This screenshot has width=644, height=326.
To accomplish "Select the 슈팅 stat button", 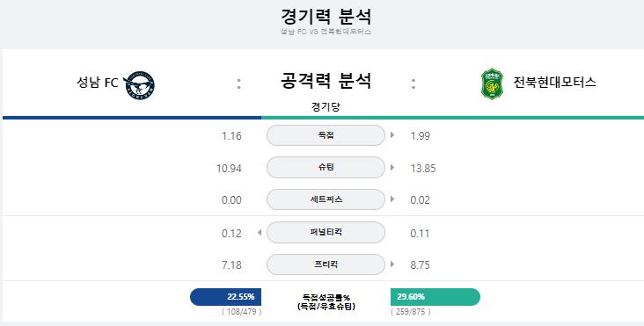I will tap(326, 167).
